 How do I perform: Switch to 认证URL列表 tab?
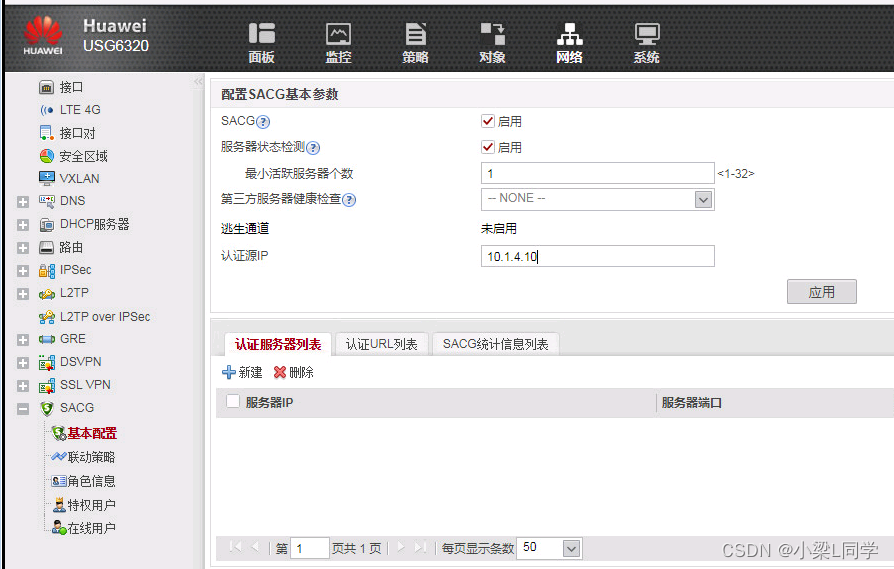click(381, 344)
